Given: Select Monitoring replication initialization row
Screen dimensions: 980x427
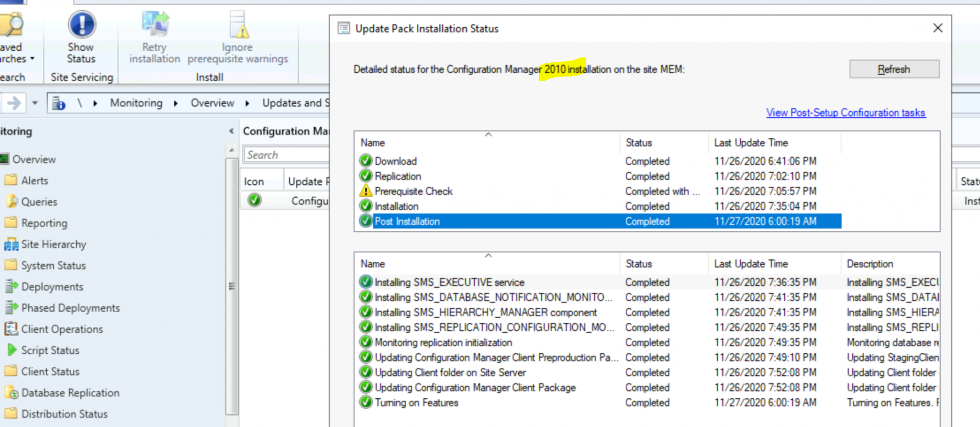Looking at the screenshot, I should pos(648,343).
